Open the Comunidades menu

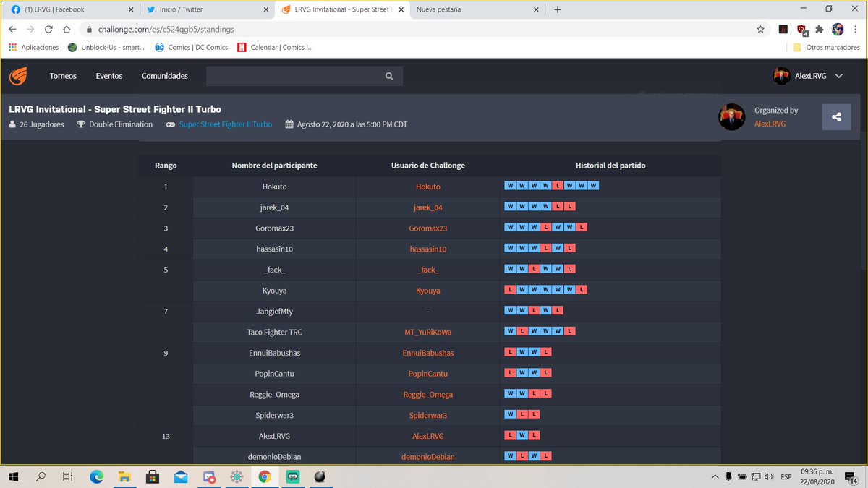point(165,76)
